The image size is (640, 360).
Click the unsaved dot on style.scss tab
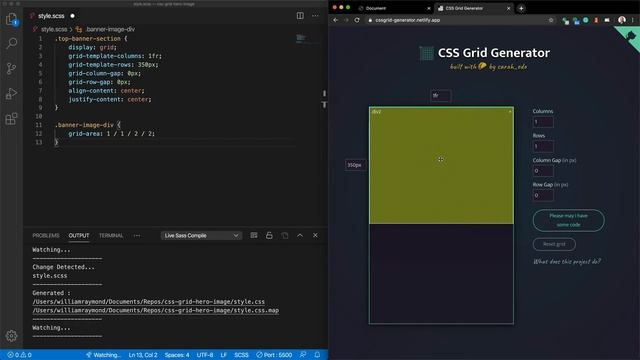pos(72,16)
